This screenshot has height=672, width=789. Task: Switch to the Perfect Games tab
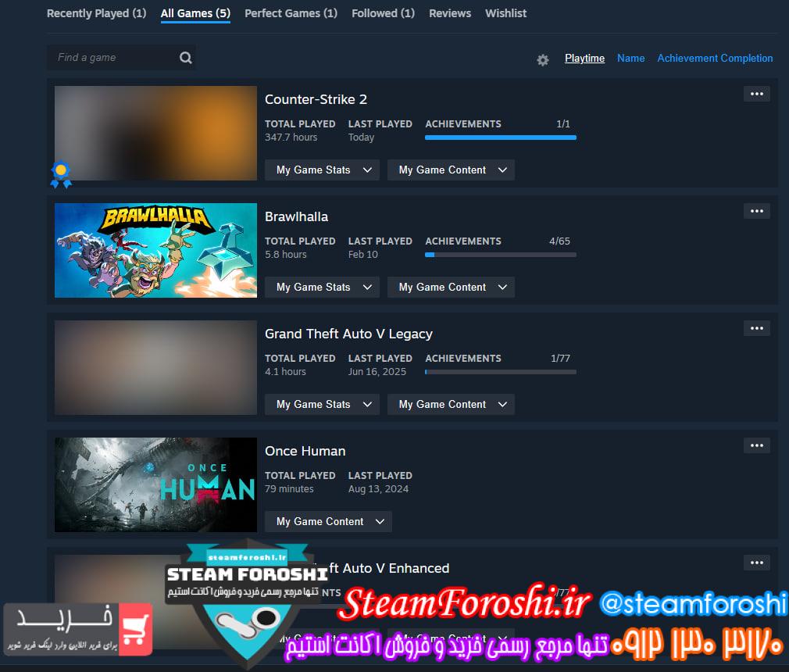[x=291, y=13]
